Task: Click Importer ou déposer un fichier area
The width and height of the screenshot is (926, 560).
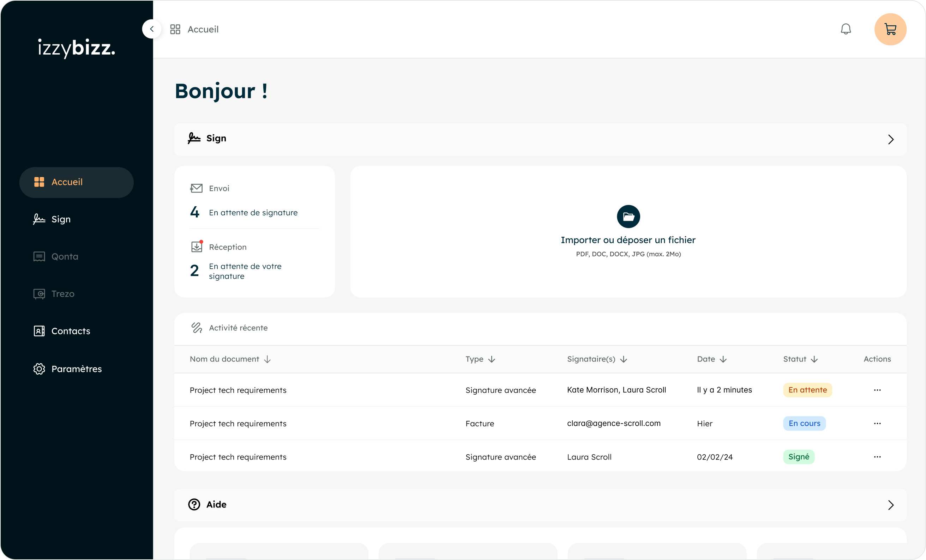Action: coord(629,232)
